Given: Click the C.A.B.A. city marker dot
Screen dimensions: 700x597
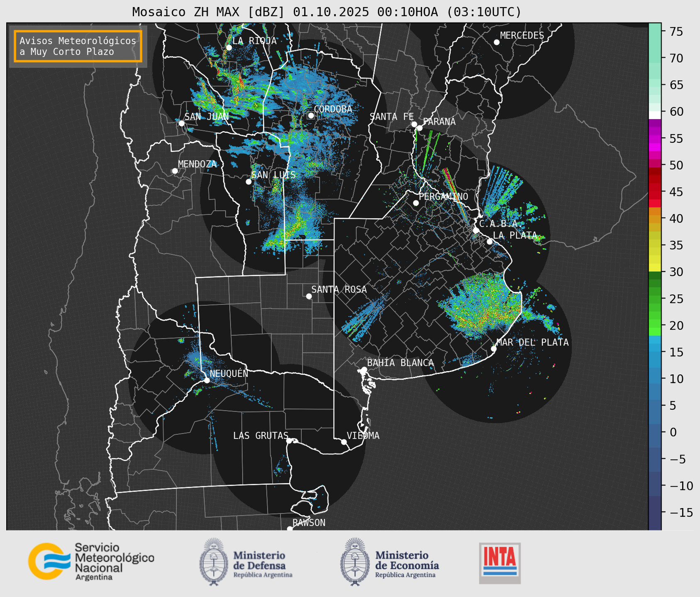Looking at the screenshot, I should tap(476, 230).
